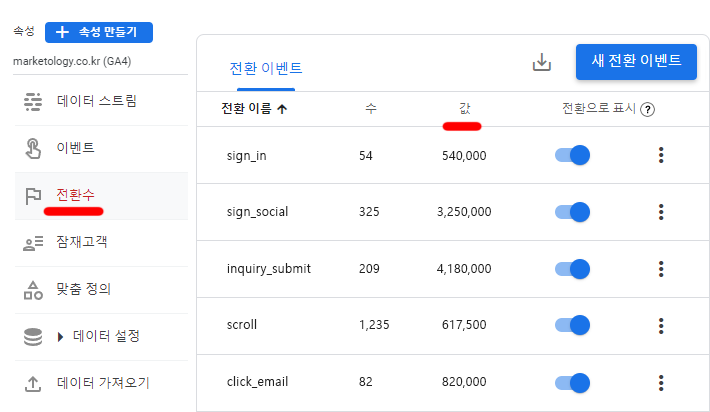Click the sign_social event name
The width and height of the screenshot is (710, 412).
click(x=257, y=212)
